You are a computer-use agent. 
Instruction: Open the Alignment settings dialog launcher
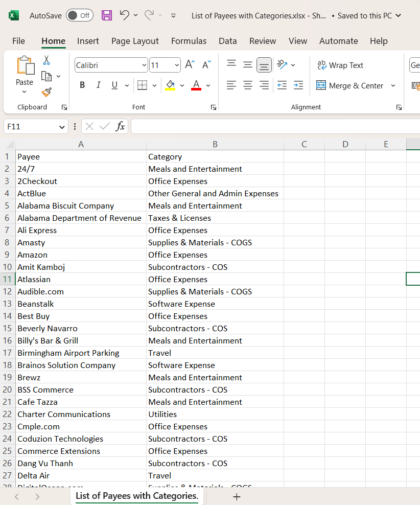pyautogui.click(x=399, y=107)
